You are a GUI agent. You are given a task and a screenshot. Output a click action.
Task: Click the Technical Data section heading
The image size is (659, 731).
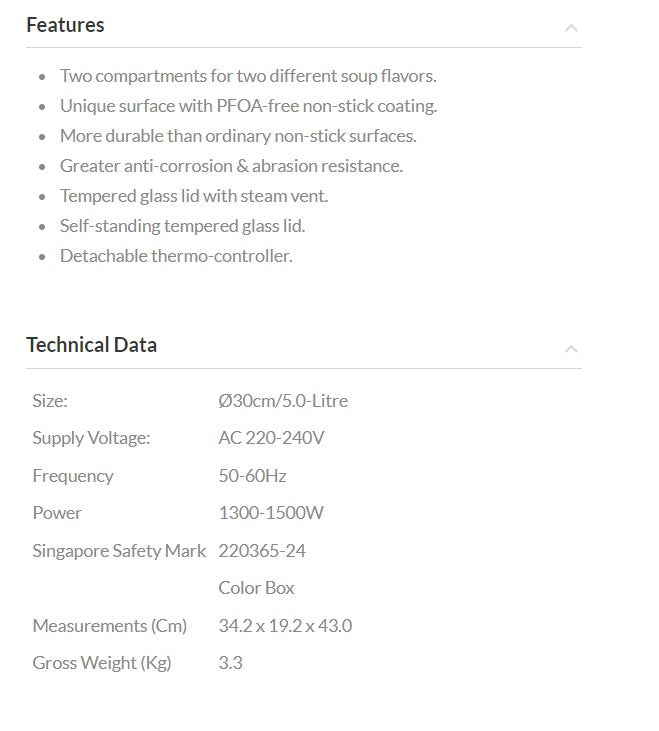click(91, 345)
